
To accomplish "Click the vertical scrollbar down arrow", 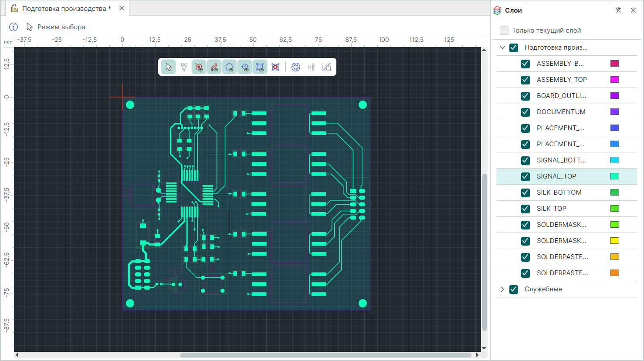I will (484, 348).
